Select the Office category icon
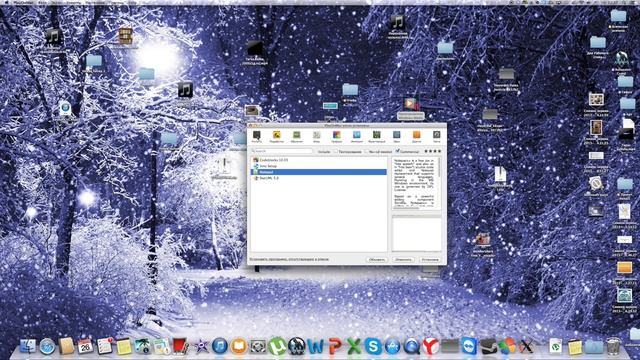 coord(397,136)
